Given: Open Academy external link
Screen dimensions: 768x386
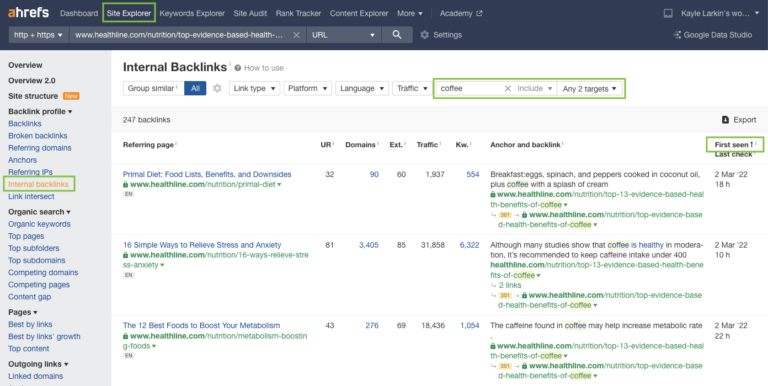Looking at the screenshot, I should (x=461, y=13).
